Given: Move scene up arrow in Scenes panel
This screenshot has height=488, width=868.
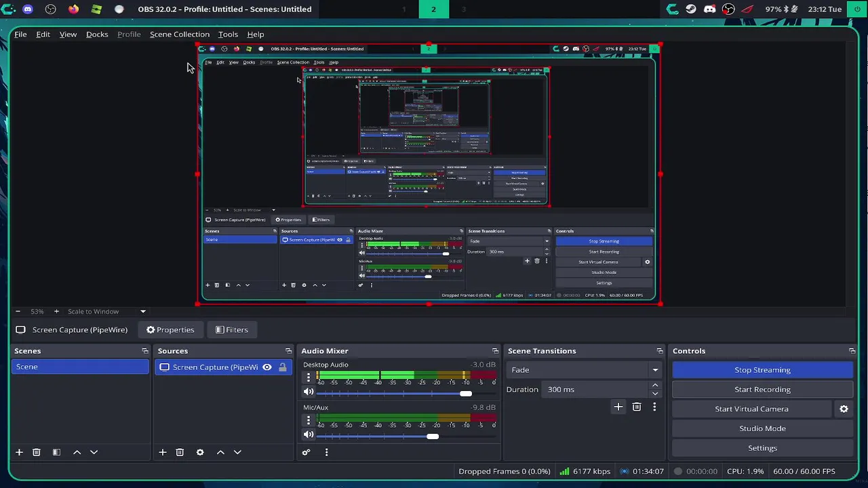Looking at the screenshot, I should tap(77, 452).
